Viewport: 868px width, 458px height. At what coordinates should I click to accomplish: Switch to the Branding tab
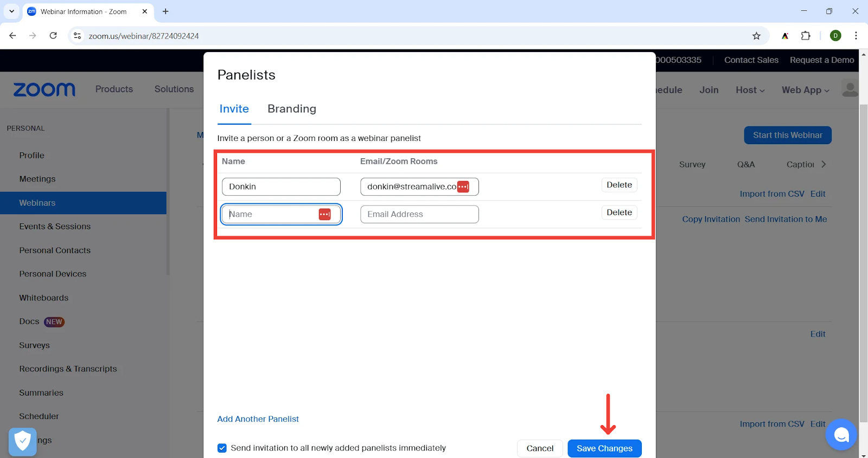[x=291, y=108]
